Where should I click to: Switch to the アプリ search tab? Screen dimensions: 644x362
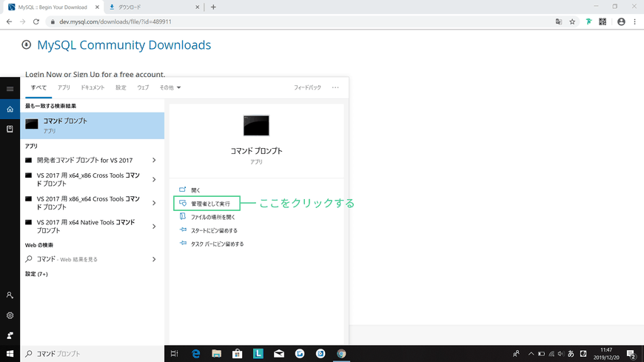click(64, 87)
